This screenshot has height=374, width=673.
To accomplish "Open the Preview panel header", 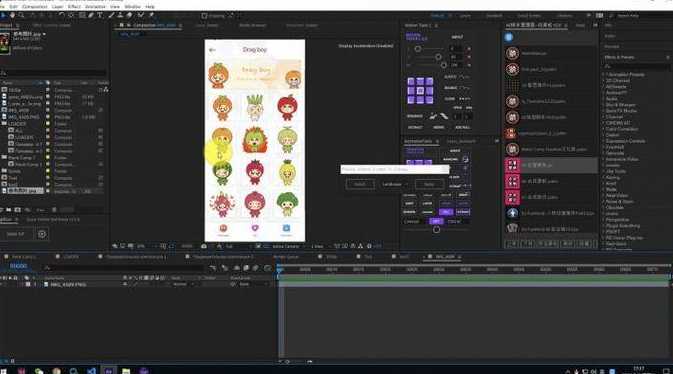I will (x=612, y=46).
